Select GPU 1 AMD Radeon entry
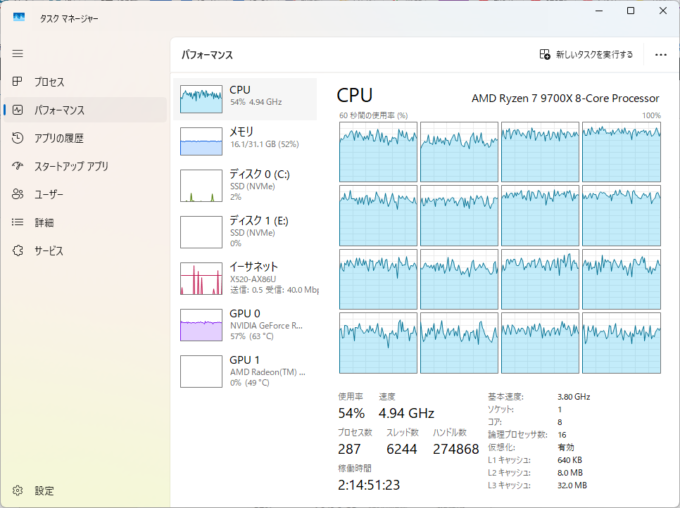The height and width of the screenshot is (508, 680). 245,369
